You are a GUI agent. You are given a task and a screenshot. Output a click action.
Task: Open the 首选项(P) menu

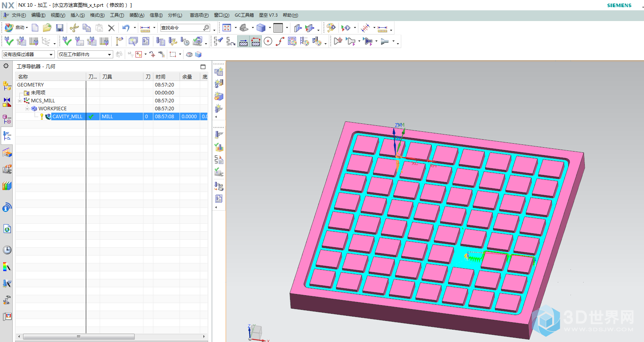[199, 15]
